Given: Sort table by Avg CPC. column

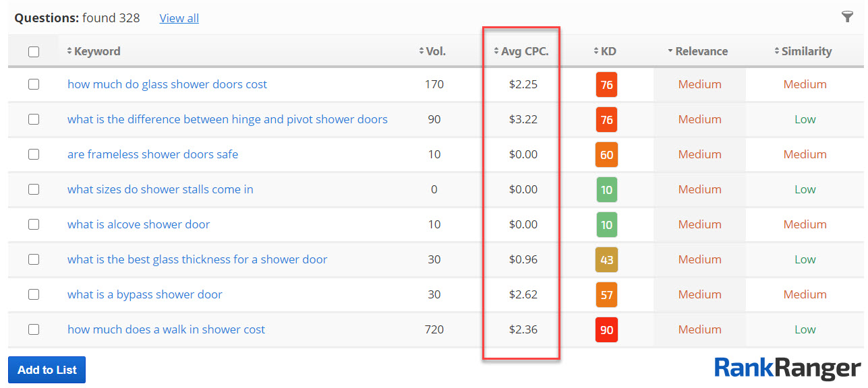Looking at the screenshot, I should (x=521, y=51).
